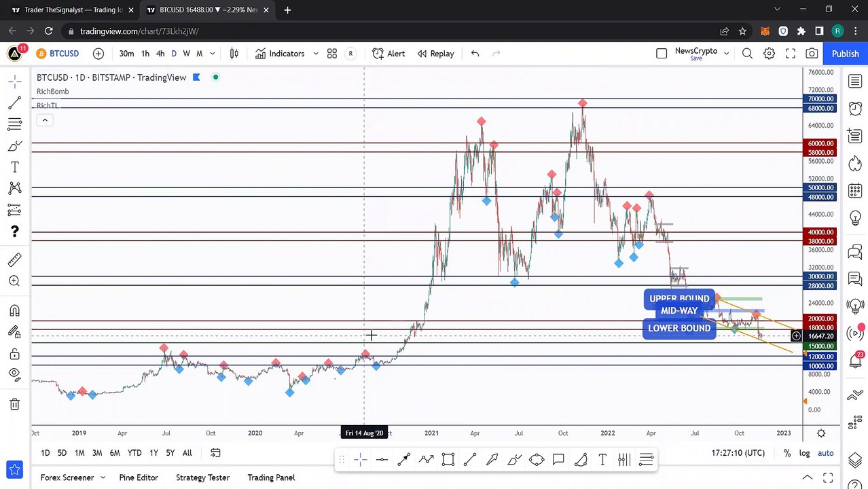Open the Trading Panel tab
The height and width of the screenshot is (489, 868).
coord(271,477)
